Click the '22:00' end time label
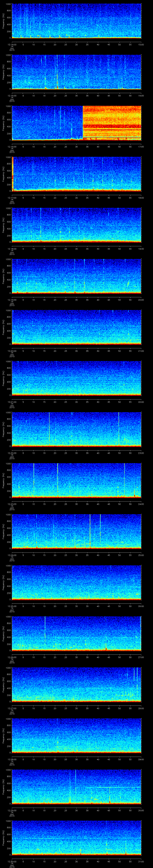Viewport: 153px width, 868px height. [x=141, y=402]
